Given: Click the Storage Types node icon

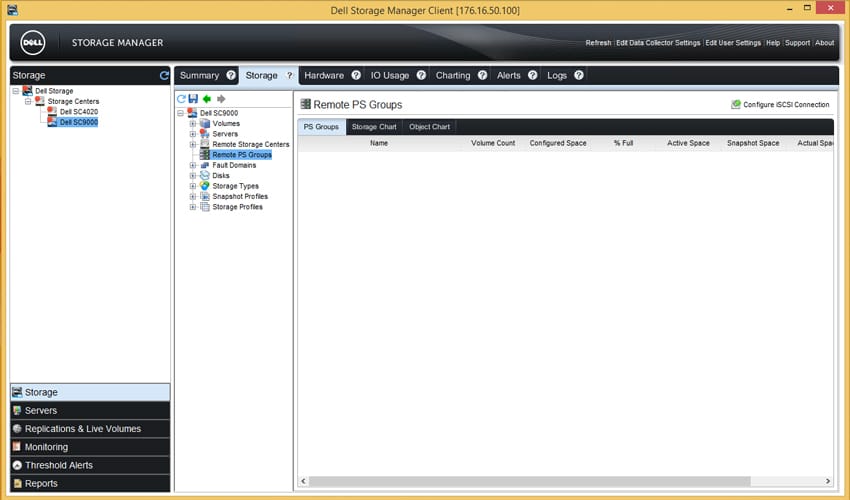Looking at the screenshot, I should click(x=204, y=186).
